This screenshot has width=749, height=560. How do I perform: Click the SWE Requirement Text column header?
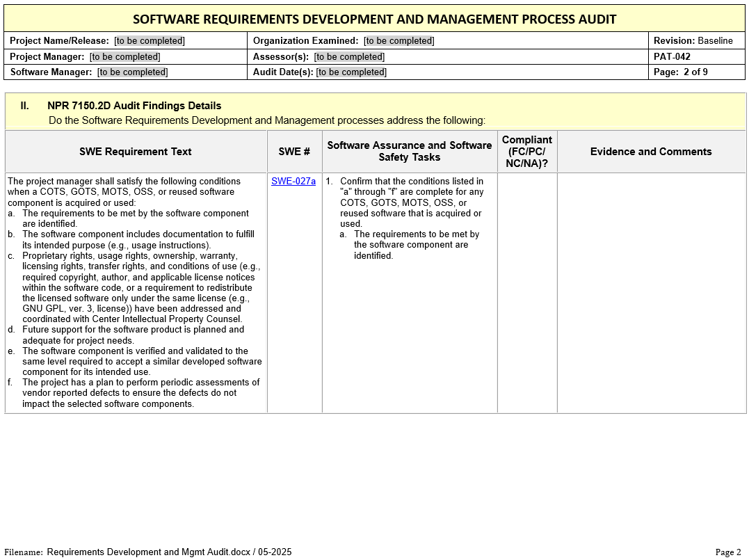coord(136,152)
